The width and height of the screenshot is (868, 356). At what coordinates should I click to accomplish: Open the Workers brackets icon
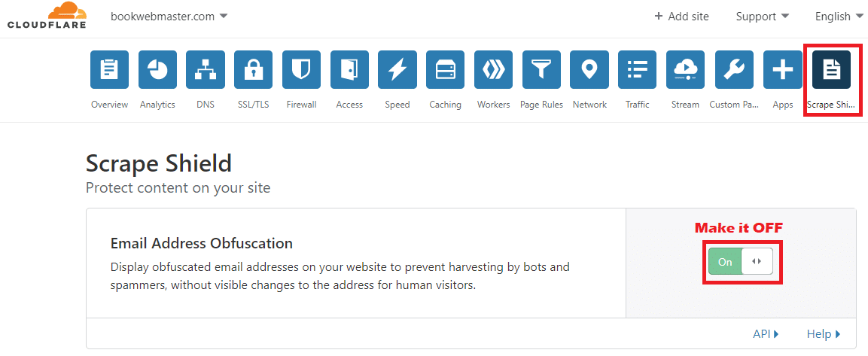tap(494, 70)
